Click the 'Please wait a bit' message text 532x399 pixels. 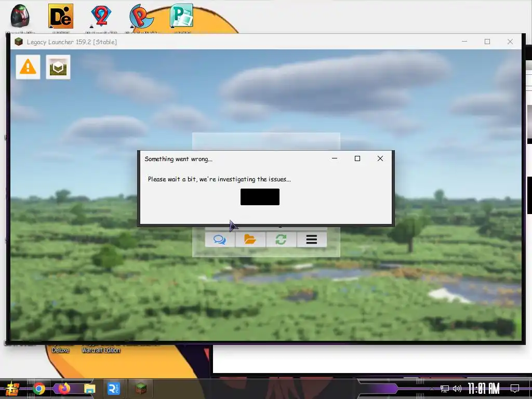click(x=219, y=179)
